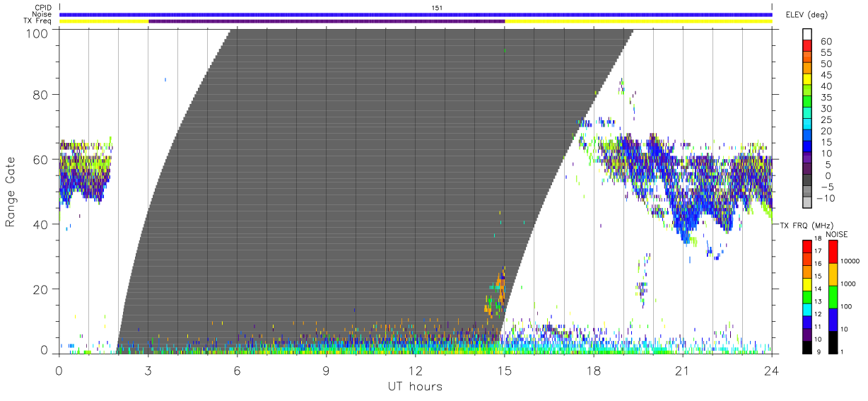
Task: Click the 45 label on ELEV colorbar
Action: pyautogui.click(x=825, y=75)
